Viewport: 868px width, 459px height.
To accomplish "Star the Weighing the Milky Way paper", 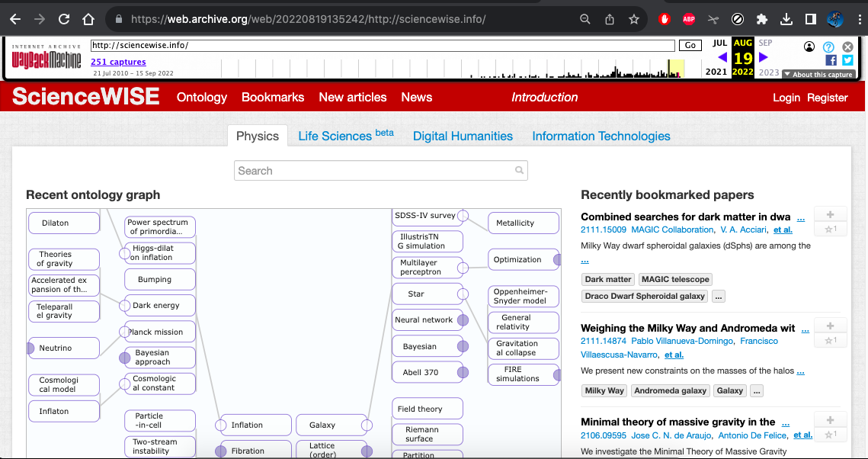I will tap(830, 340).
